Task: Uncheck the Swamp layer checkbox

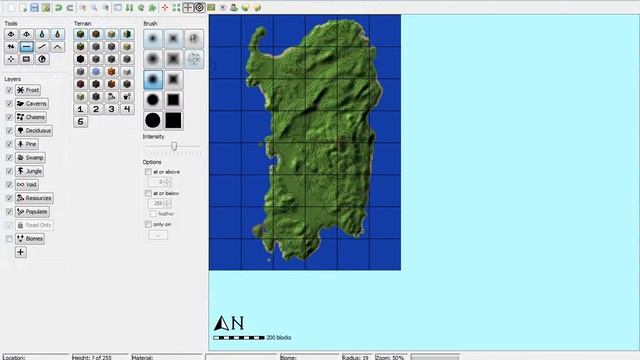Action: [x=9, y=158]
